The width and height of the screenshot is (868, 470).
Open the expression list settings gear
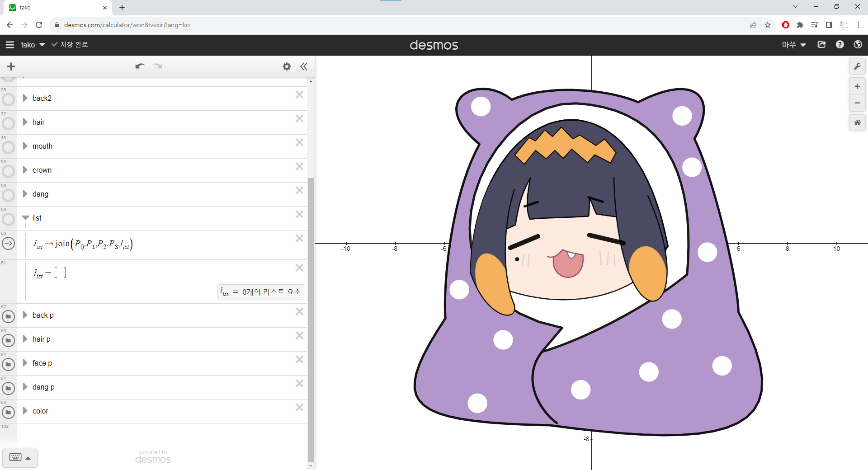pos(287,66)
